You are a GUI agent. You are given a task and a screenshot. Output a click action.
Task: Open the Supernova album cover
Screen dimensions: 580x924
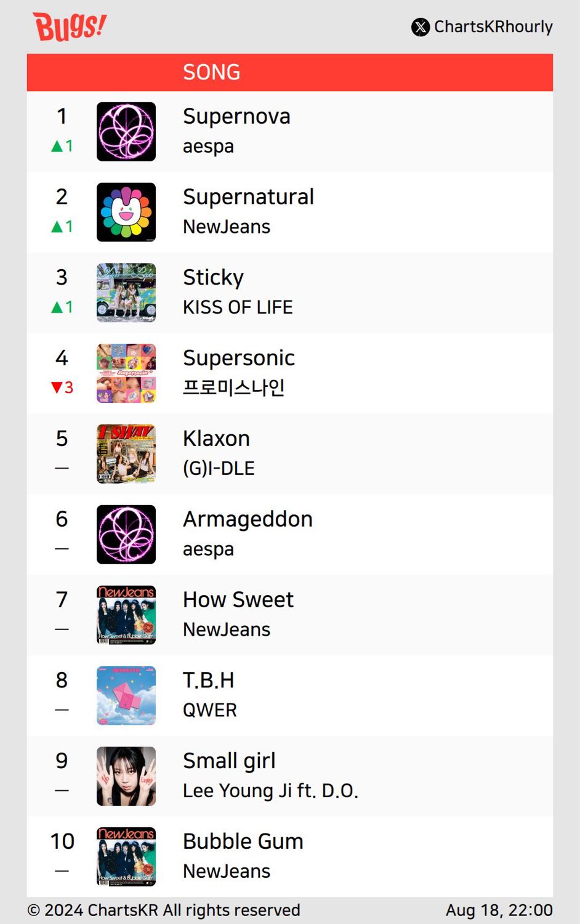[126, 132]
